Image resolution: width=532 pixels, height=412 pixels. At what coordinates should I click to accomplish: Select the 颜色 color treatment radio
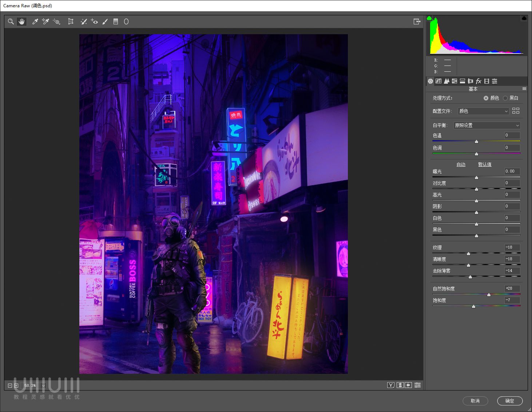(x=486, y=98)
